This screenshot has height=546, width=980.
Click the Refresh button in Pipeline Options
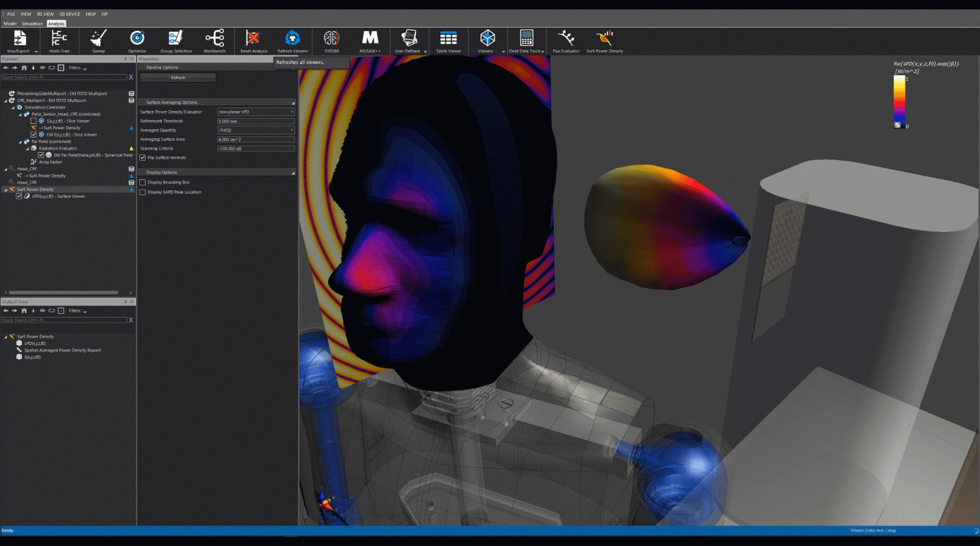pos(177,78)
